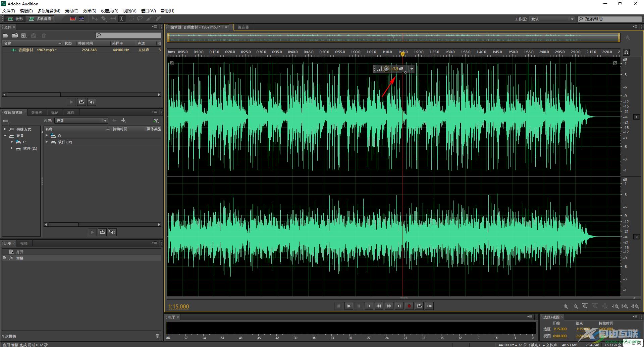Click the trash icon in History panel
This screenshot has width=644, height=347.
click(157, 336)
